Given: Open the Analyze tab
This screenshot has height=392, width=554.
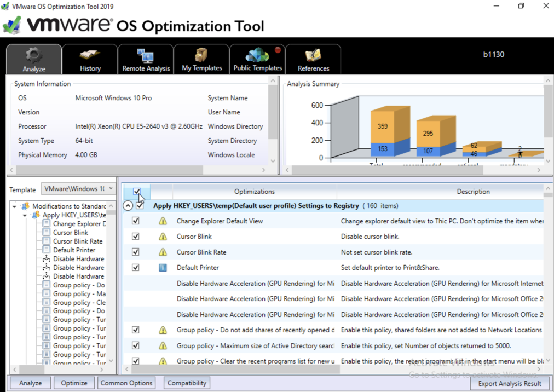Looking at the screenshot, I should click(34, 59).
